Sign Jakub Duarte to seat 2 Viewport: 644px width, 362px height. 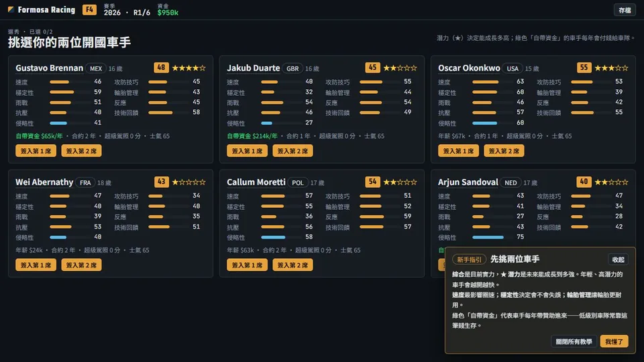[x=292, y=151]
